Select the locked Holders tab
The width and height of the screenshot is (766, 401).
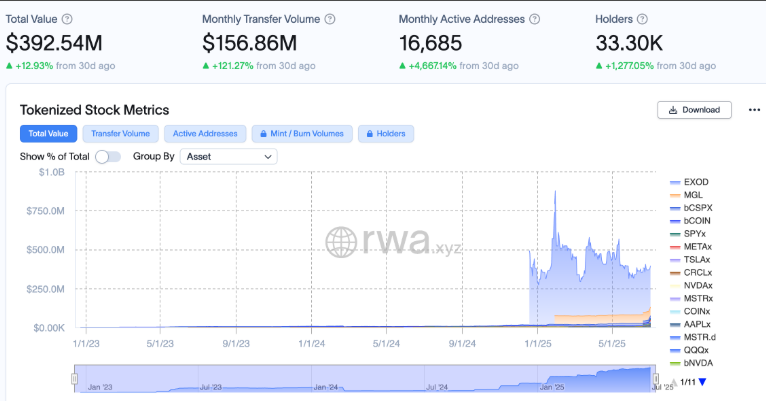point(386,133)
